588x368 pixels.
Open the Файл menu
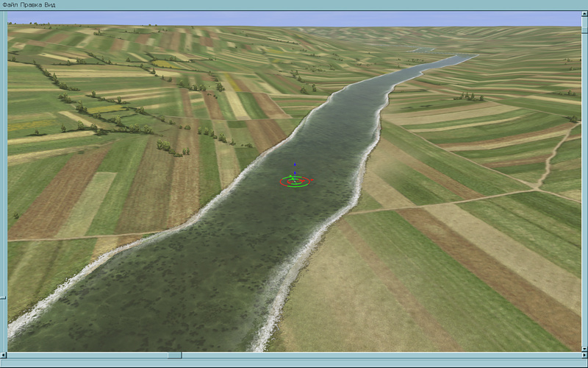9,5
